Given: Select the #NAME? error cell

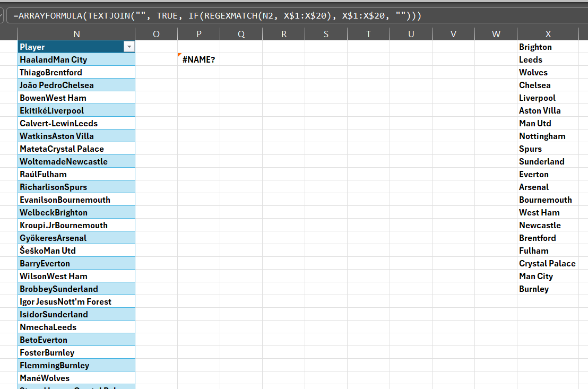Looking at the screenshot, I should click(x=198, y=59).
